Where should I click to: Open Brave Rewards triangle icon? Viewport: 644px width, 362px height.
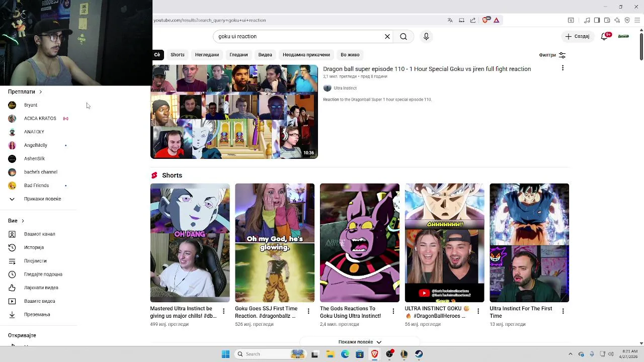496,20
